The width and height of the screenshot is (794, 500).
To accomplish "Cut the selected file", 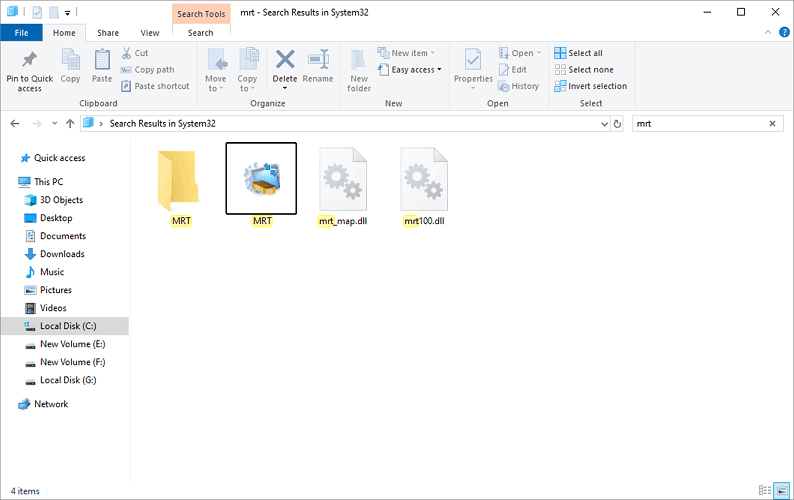I will coord(135,53).
